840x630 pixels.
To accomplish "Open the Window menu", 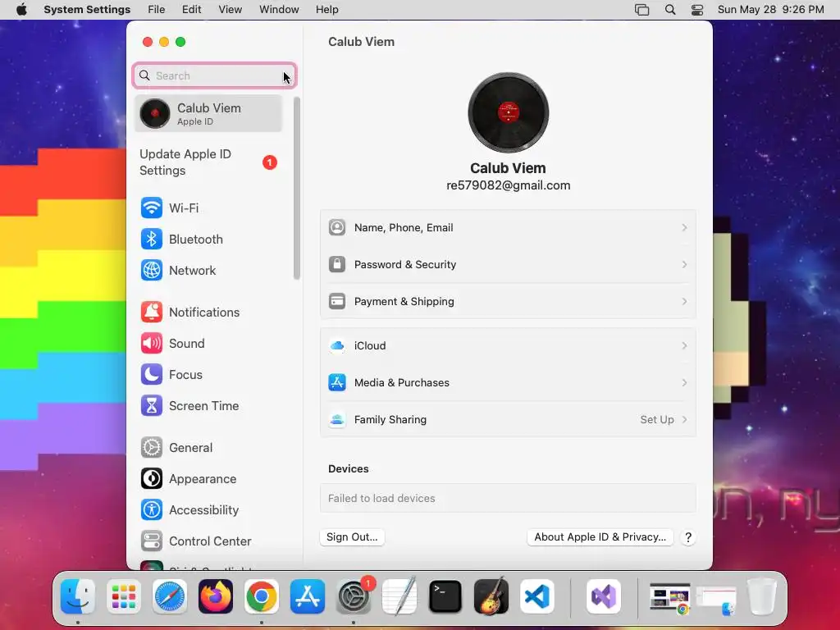I will tap(279, 10).
